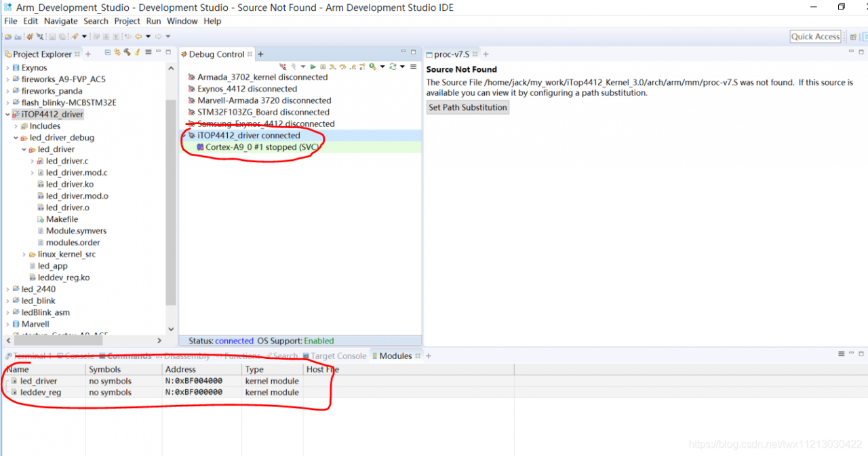Click the Address column header in Modules

click(202, 370)
